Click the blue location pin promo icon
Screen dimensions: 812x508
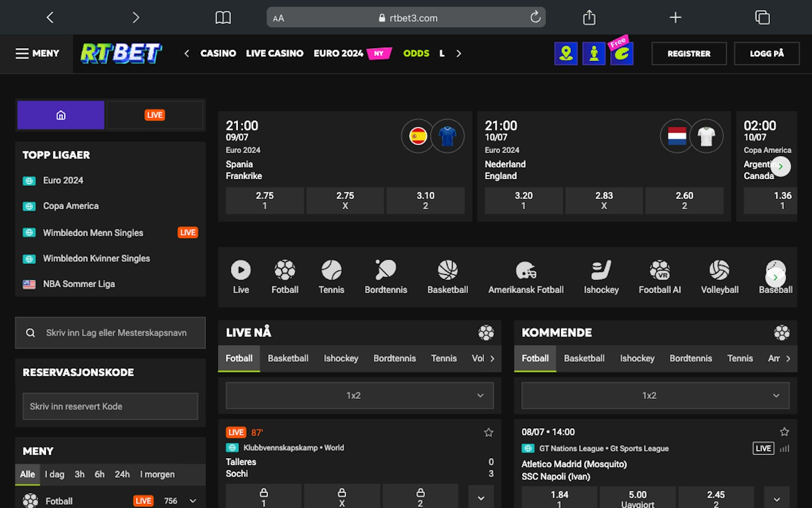[x=566, y=53]
